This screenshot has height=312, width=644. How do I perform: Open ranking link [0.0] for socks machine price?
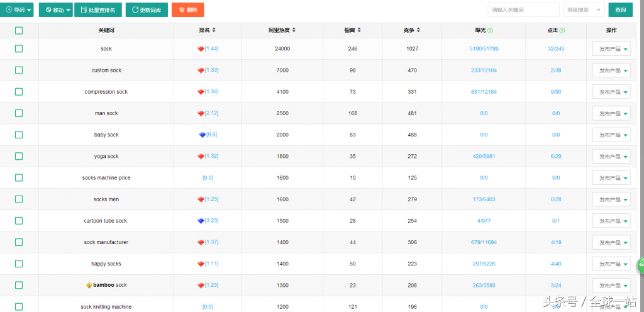pyautogui.click(x=208, y=178)
